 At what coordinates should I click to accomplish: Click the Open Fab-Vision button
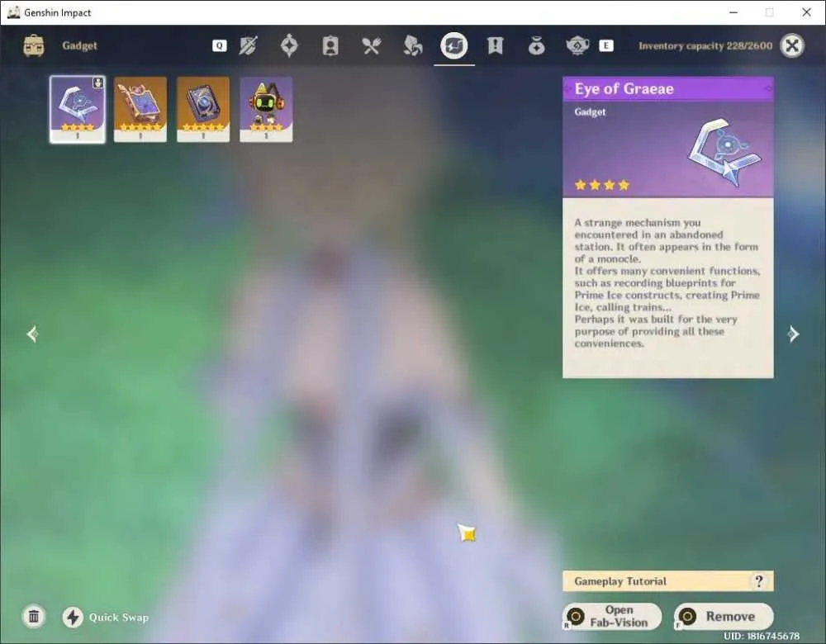[x=612, y=616]
